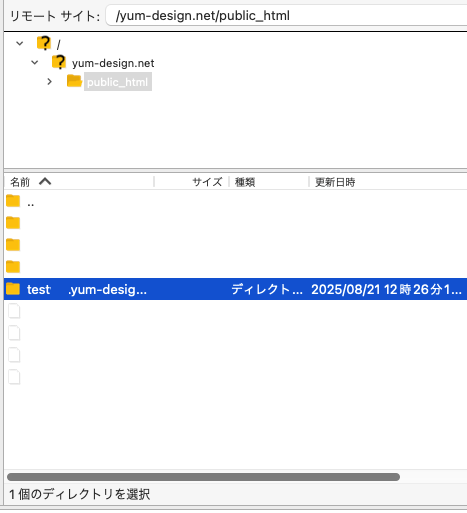Click the last blank file icon in the list
467x513 pixels.
tap(14, 377)
